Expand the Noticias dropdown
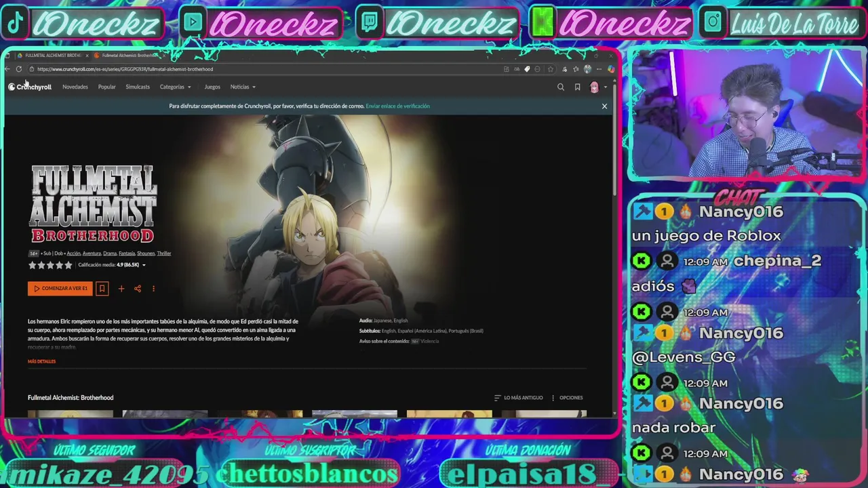This screenshot has width=868, height=488. click(243, 87)
